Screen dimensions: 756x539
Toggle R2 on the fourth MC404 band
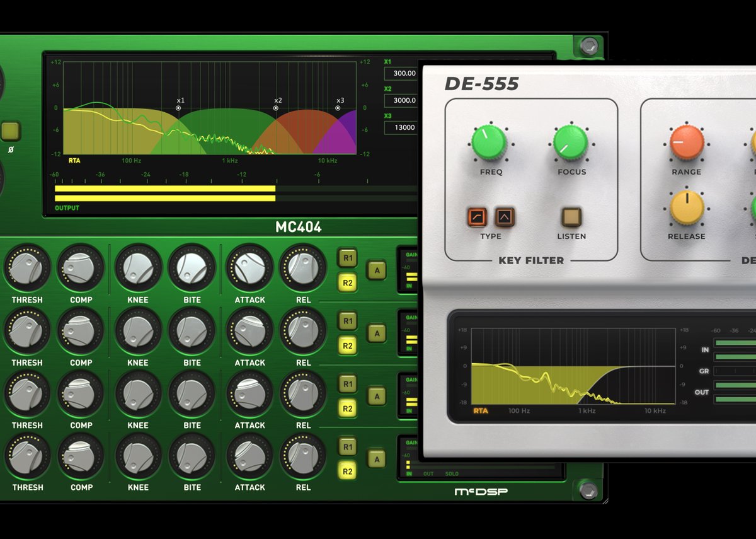(347, 470)
